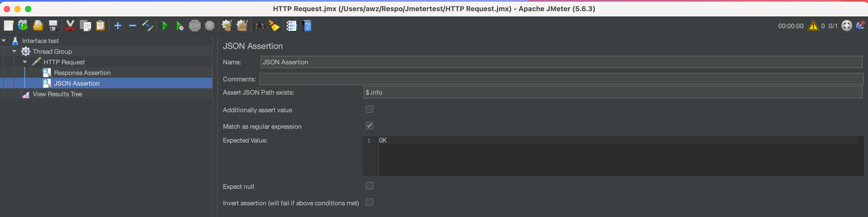868x217 pixels.
Task: Open Help with question mark icon
Action: (x=307, y=26)
